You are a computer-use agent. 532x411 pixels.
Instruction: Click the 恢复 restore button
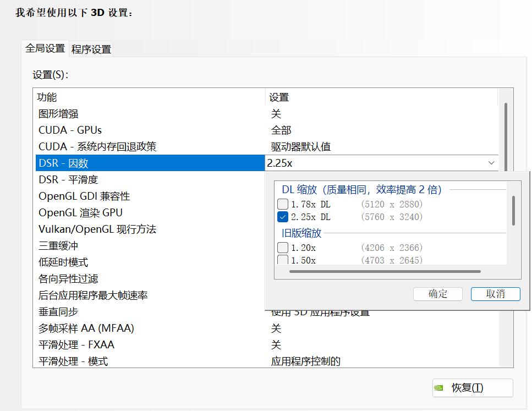473,388
